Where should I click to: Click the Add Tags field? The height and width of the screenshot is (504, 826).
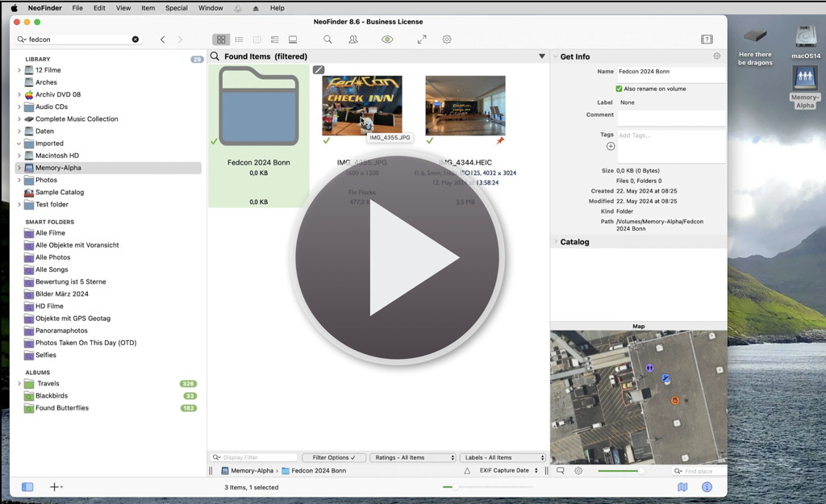coord(671,146)
